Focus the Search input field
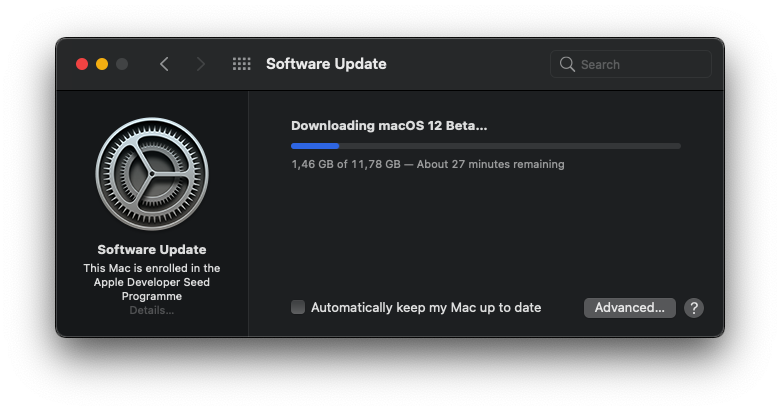Image resolution: width=780 pixels, height=411 pixels. [640, 64]
